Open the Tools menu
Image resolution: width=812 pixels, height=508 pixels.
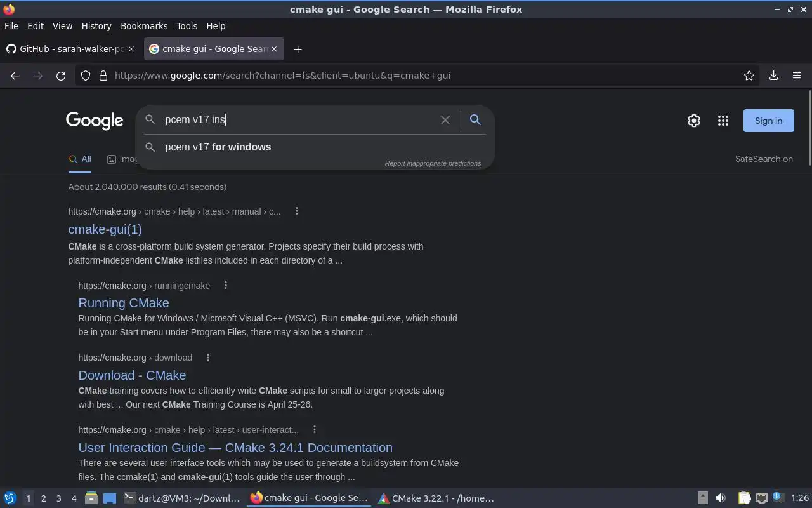click(x=187, y=26)
